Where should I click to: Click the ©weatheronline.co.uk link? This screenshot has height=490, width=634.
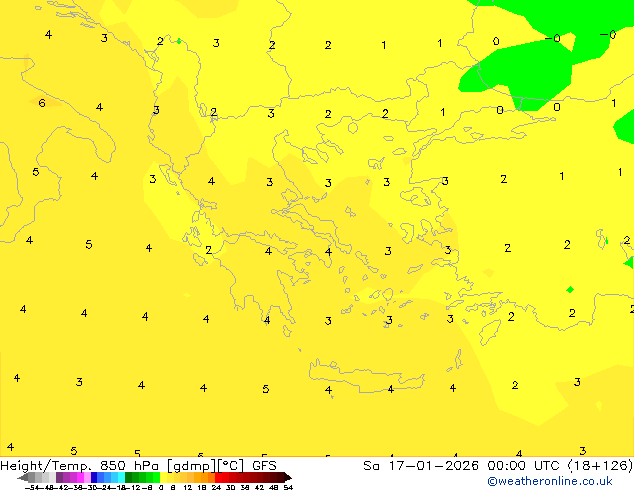pyautogui.click(x=550, y=481)
